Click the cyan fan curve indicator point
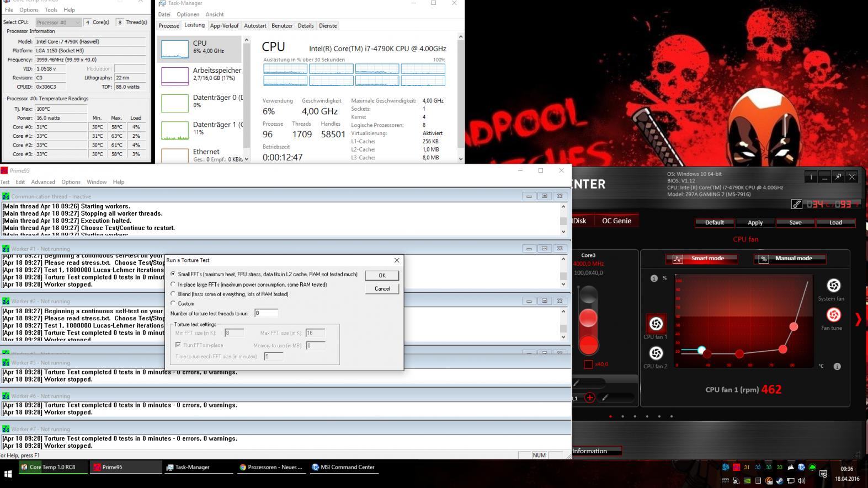Image resolution: width=868 pixels, height=488 pixels. coord(701,350)
